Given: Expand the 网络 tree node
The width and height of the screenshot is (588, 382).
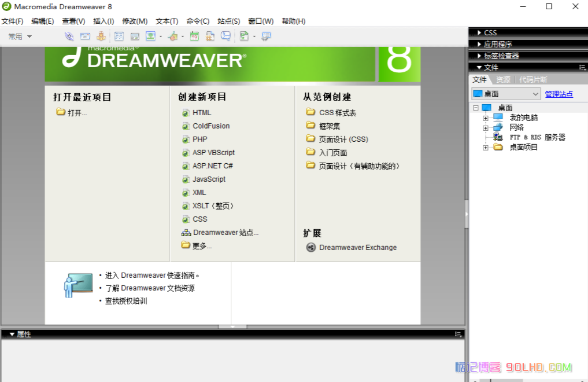Looking at the screenshot, I should click(486, 128).
